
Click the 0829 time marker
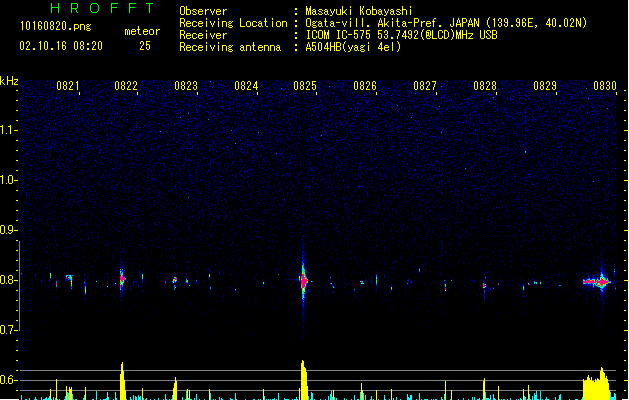pos(545,86)
